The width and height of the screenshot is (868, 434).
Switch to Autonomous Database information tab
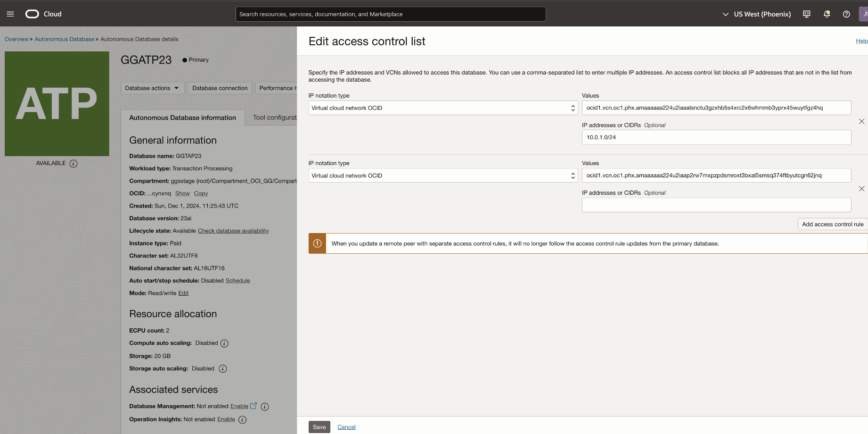click(182, 118)
